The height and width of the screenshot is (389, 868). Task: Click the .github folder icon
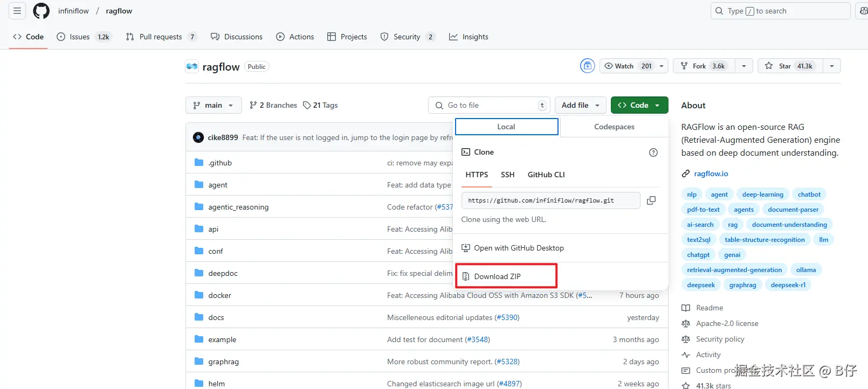[199, 163]
